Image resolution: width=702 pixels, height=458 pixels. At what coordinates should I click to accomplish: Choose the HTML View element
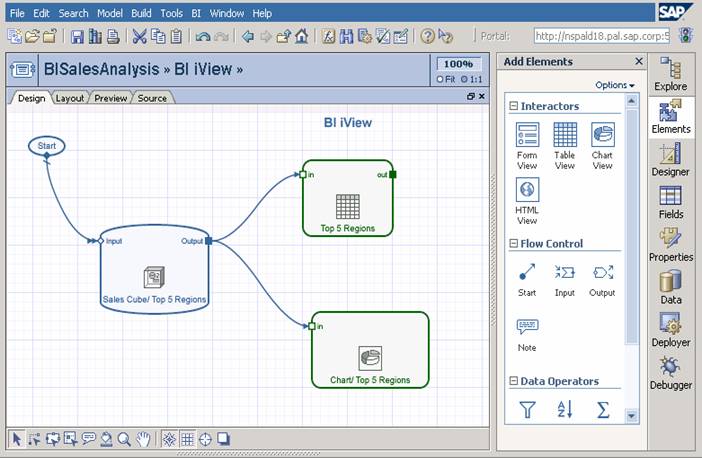pos(527,190)
